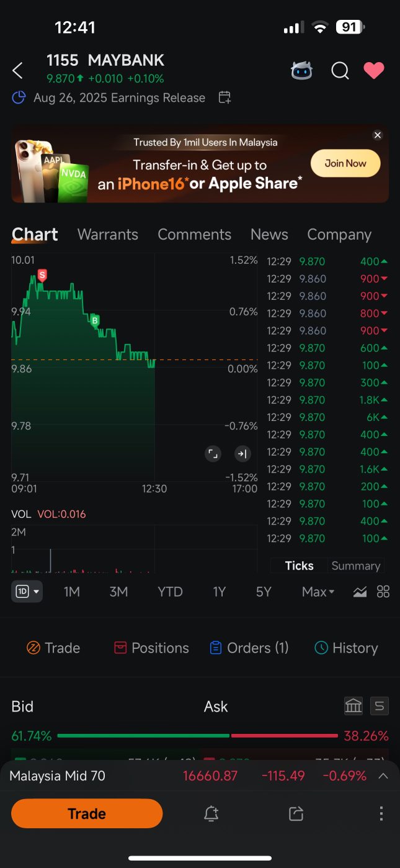The width and height of the screenshot is (400, 868).
Task: Tap the 61.74% bid percentage
Action: (x=32, y=736)
